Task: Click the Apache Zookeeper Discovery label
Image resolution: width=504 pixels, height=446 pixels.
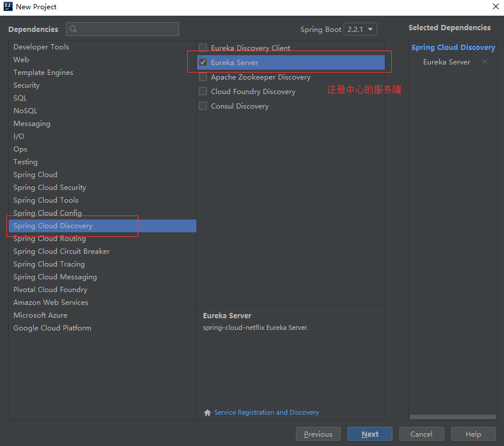Action: tap(260, 77)
